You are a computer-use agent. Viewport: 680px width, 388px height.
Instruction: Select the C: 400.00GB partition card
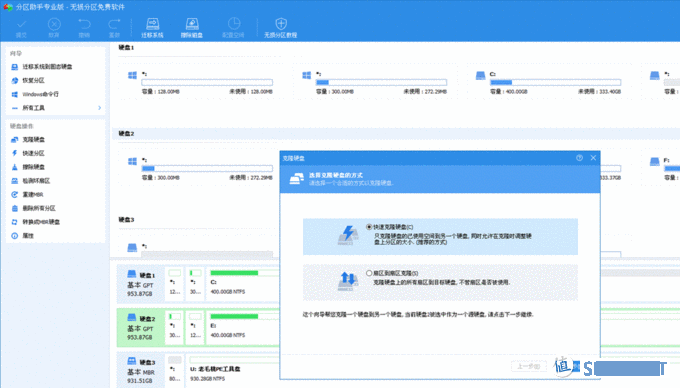tap(549, 82)
